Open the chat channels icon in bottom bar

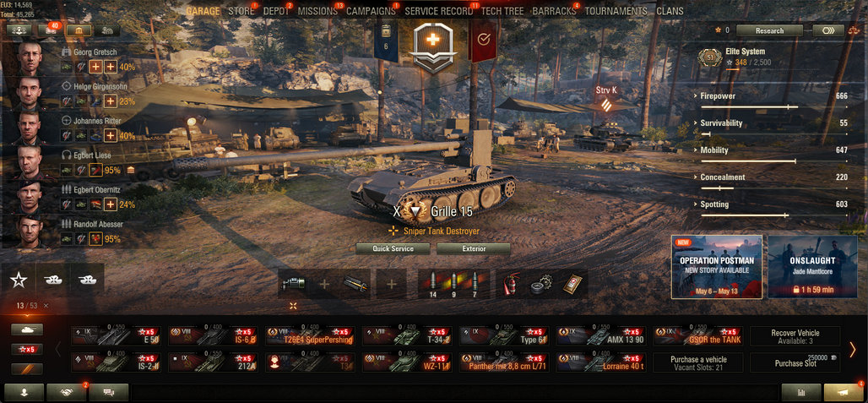[x=108, y=393]
